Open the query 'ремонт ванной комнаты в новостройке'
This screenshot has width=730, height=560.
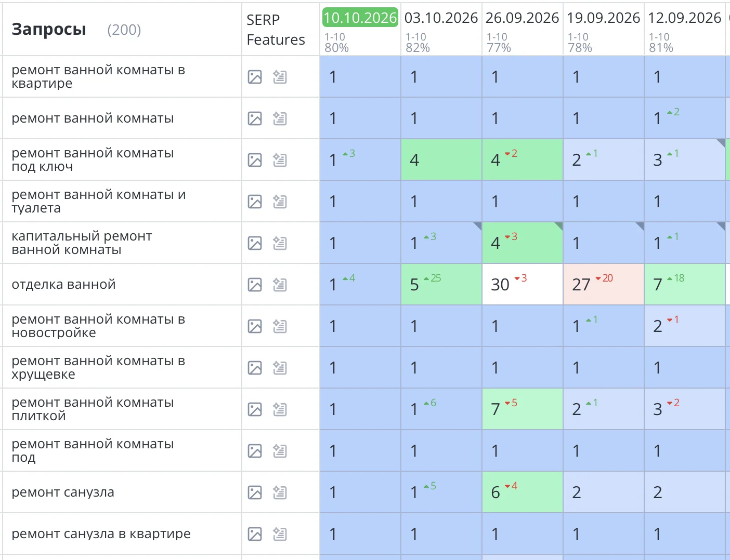click(98, 326)
